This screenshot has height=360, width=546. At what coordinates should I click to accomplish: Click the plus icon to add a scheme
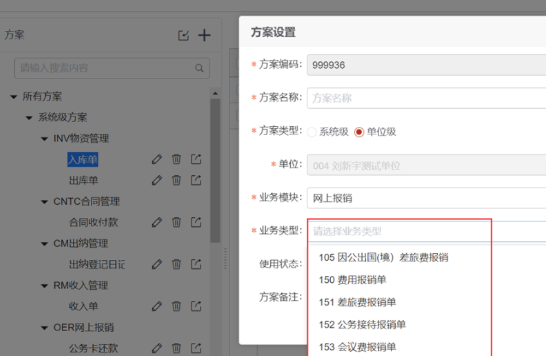(204, 35)
